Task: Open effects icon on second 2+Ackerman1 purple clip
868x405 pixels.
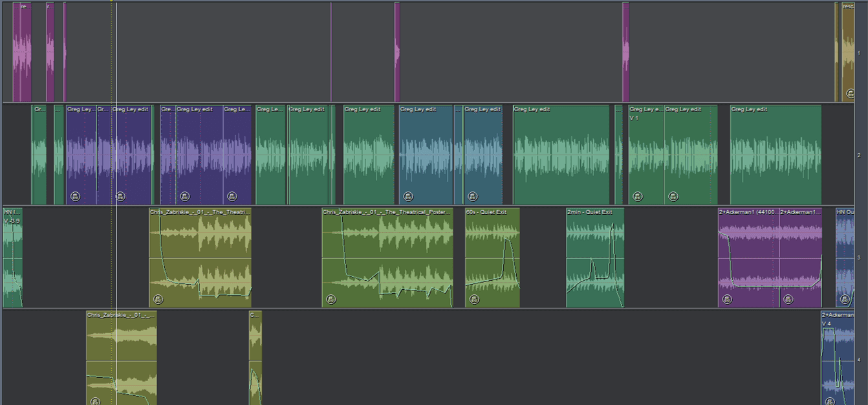Action: point(788,300)
